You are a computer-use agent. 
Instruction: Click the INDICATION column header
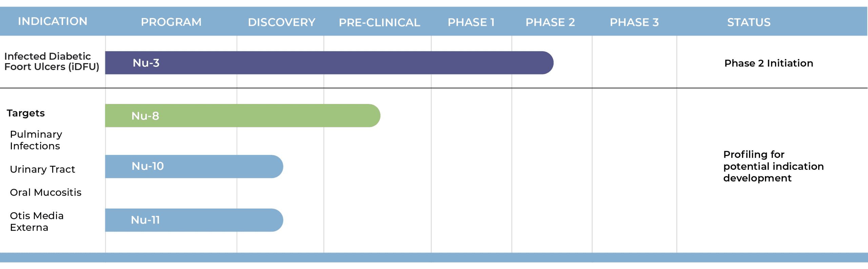click(53, 21)
